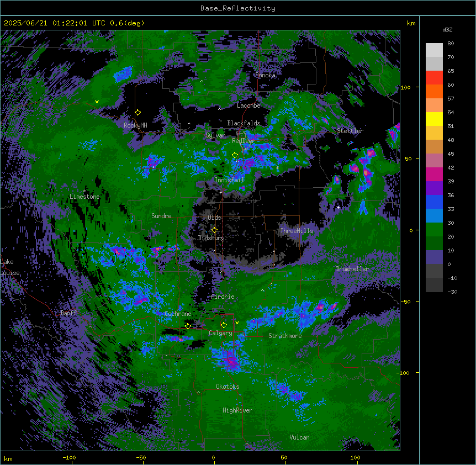Click the yellow diamond marker above Calgary label

[224, 325]
